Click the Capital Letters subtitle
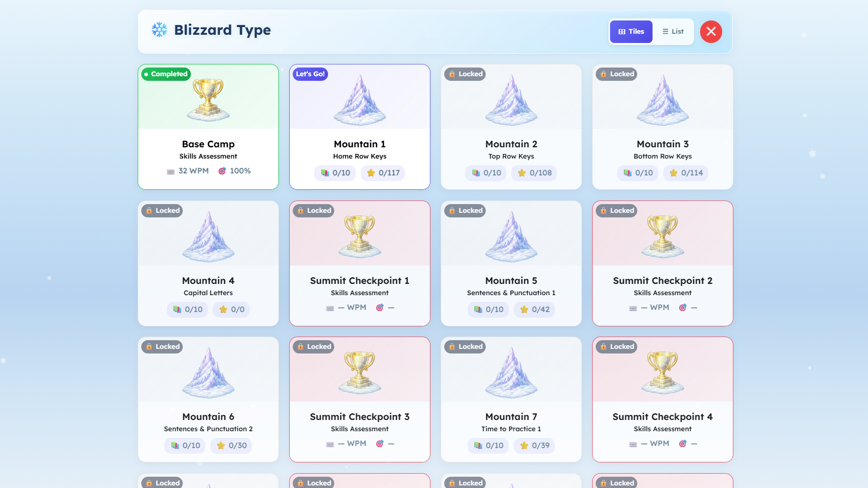This screenshot has width=868, height=488. [x=208, y=293]
